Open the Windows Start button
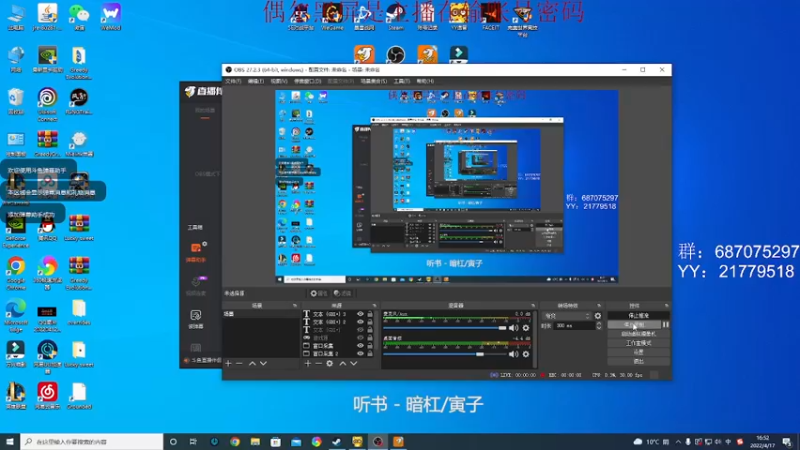This screenshot has width=800, height=450. point(10,441)
